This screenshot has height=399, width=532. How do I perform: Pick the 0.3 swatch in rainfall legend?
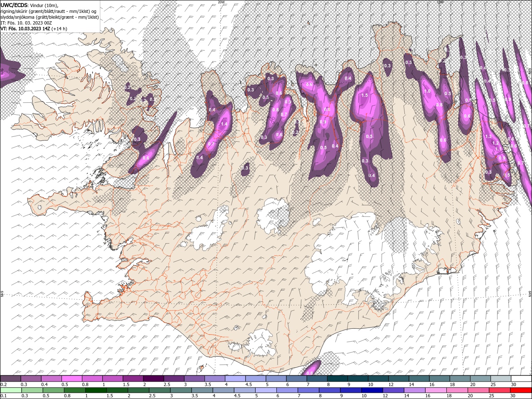tap(32, 390)
